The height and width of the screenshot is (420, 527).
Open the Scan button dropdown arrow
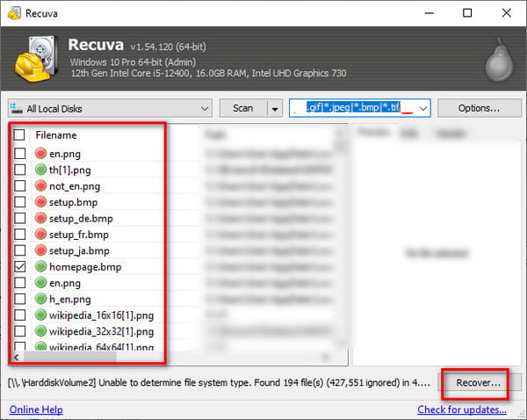click(x=275, y=108)
